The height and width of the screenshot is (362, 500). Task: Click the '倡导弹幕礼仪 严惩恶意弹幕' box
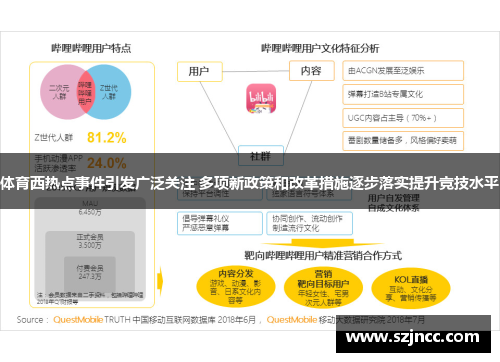pyautogui.click(x=220, y=223)
